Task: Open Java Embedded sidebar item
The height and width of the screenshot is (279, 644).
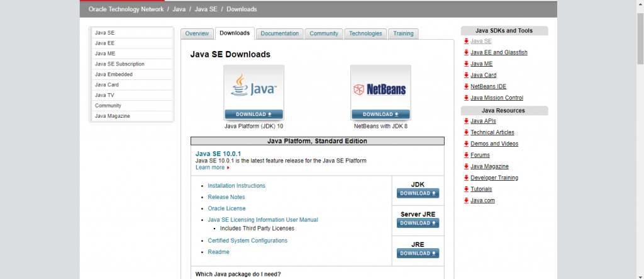Action: click(131, 74)
